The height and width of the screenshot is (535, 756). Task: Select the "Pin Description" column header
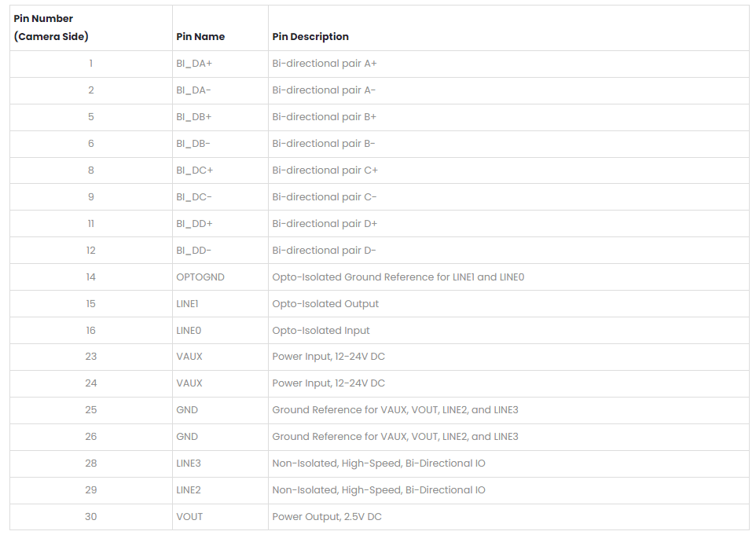[310, 37]
